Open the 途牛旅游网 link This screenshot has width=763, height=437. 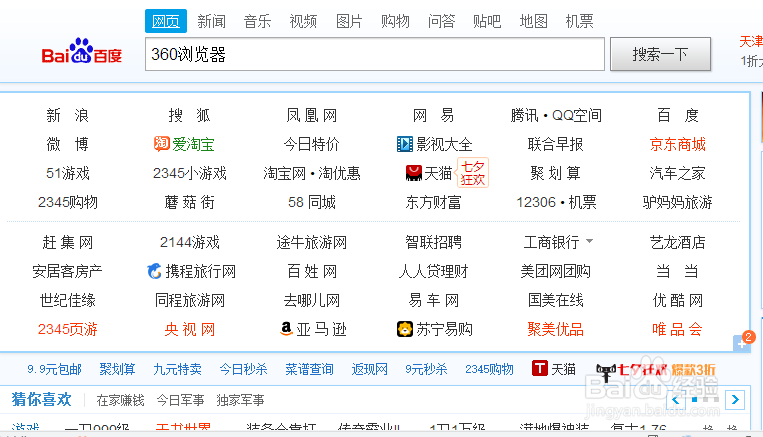tap(311, 242)
